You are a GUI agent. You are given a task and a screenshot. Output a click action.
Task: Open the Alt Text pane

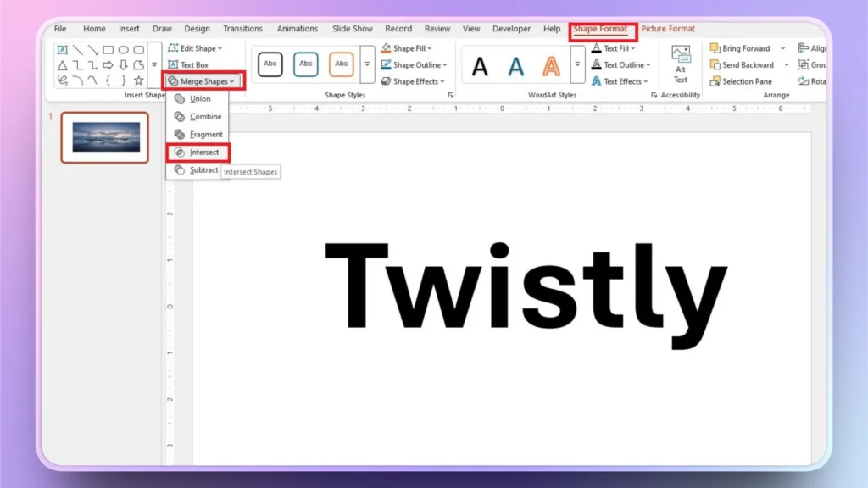(682, 64)
